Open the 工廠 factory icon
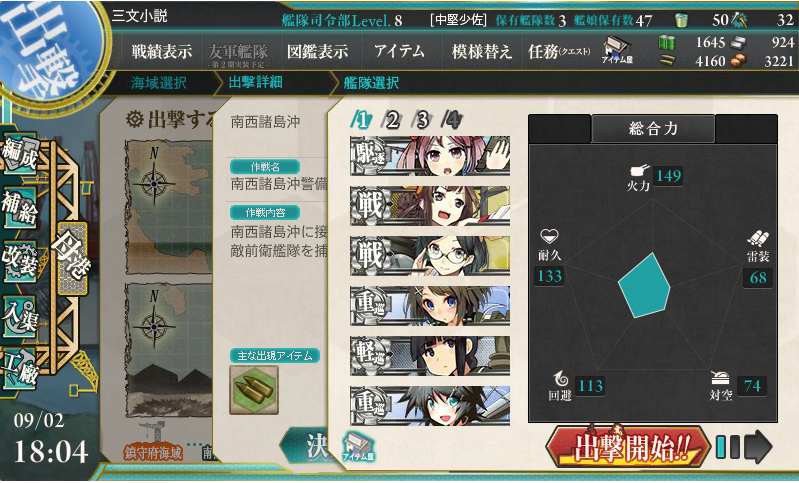The height and width of the screenshot is (483, 799). click(x=20, y=369)
